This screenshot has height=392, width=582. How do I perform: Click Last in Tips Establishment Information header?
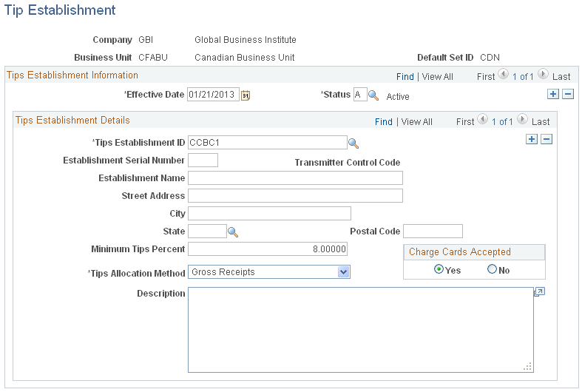point(561,77)
